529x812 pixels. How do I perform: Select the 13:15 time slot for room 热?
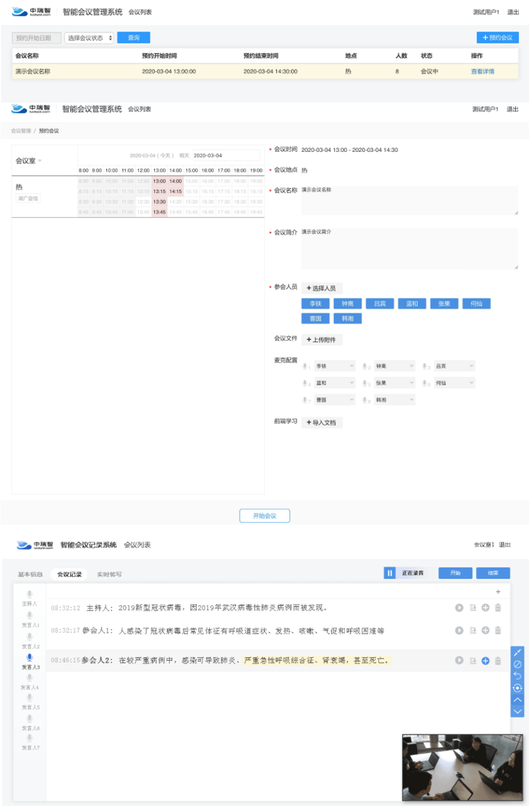159,191
